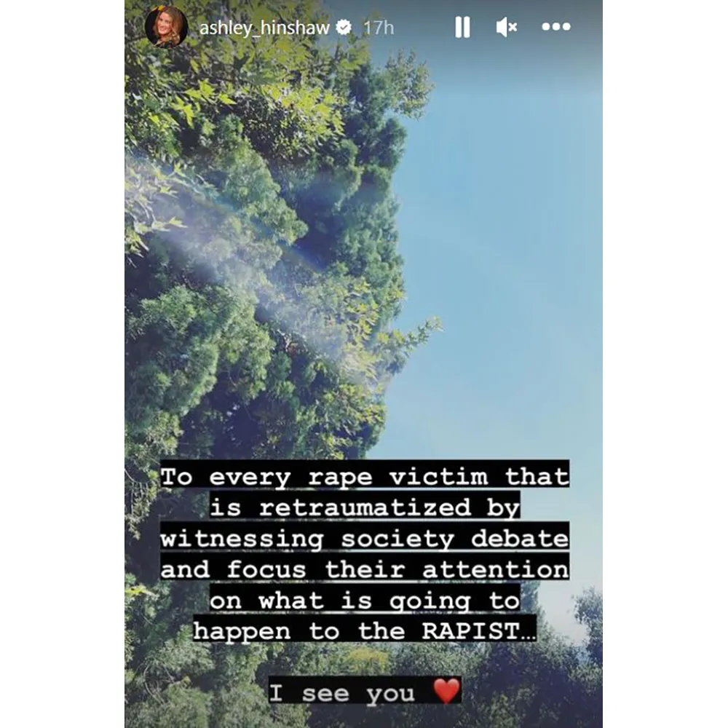Click the 17h timestamp label
728x728 pixels.
click(x=379, y=28)
